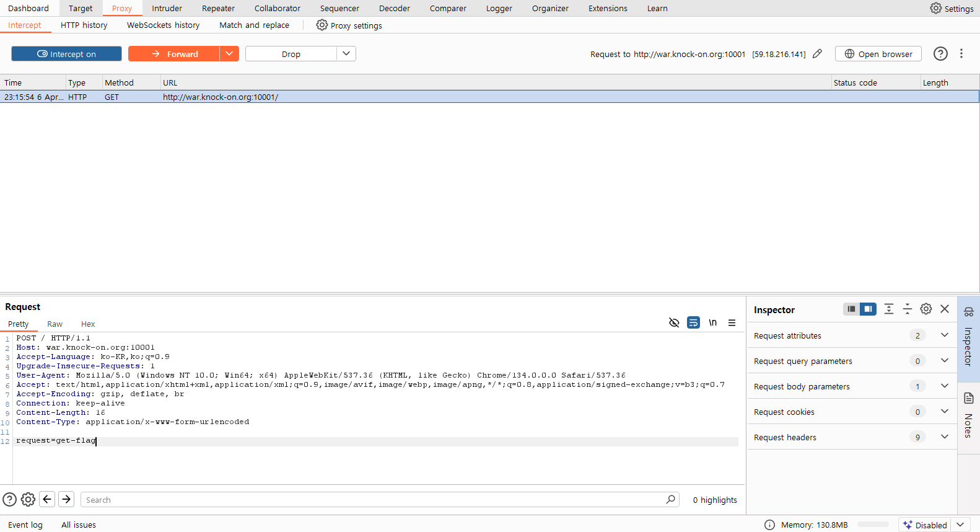Open the AI Disabled dropdown chevron
This screenshot has height=532, width=980.
(960, 525)
